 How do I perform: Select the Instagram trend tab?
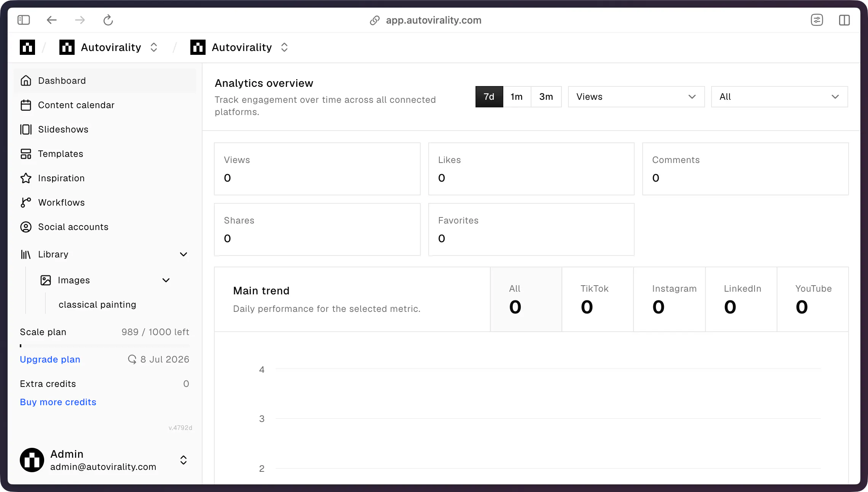point(669,299)
